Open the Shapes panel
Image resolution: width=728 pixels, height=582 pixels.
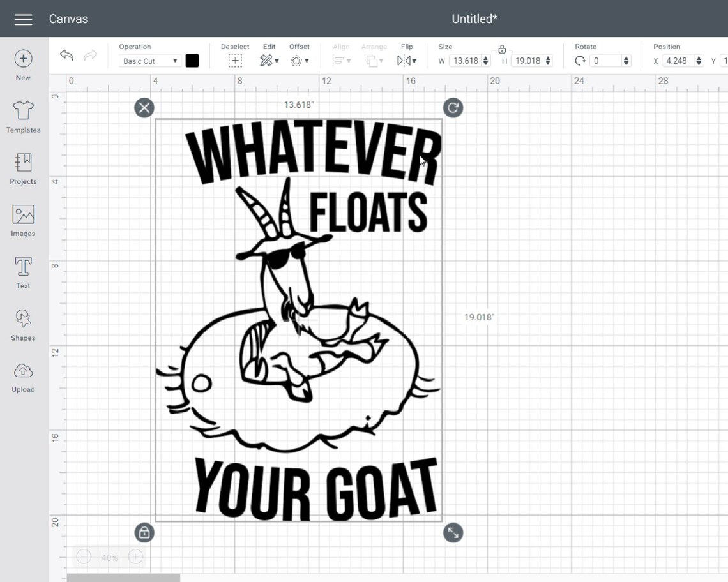tap(23, 324)
